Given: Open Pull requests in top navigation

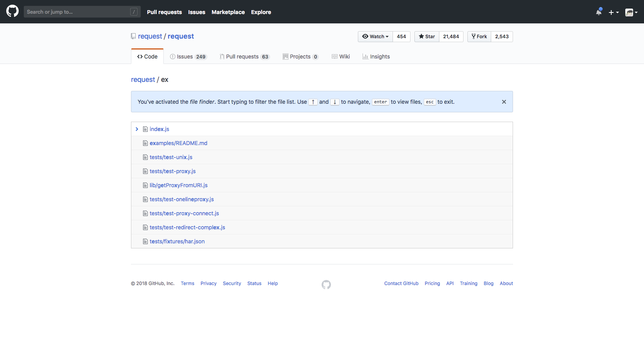Looking at the screenshot, I should (x=165, y=12).
